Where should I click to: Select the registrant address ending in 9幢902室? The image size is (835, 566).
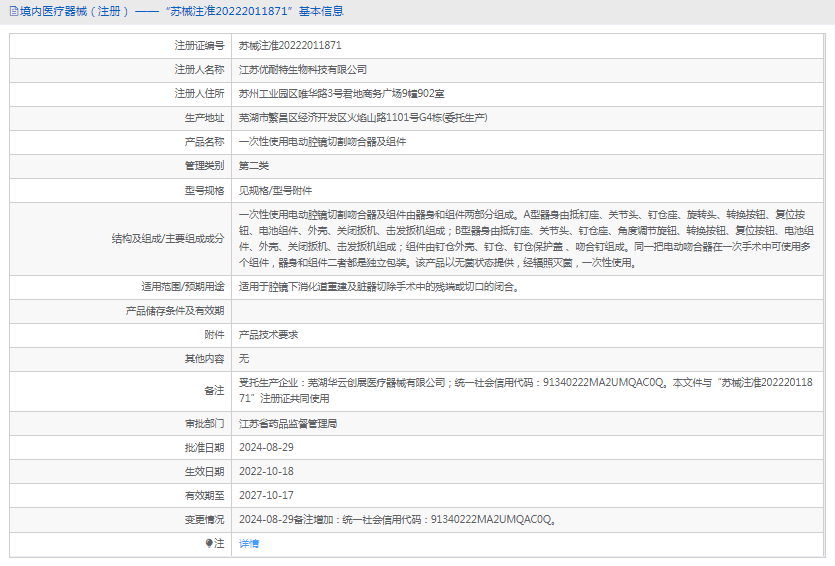point(341,94)
